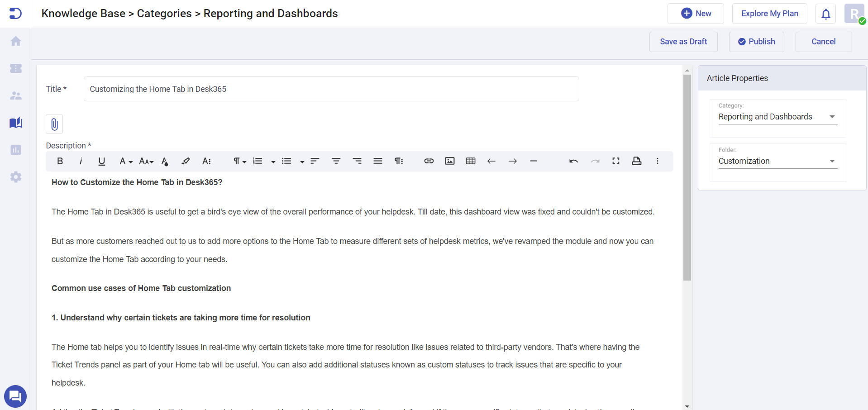Viewport: 868px width, 410px height.
Task: Click Save as Draft button
Action: [683, 42]
